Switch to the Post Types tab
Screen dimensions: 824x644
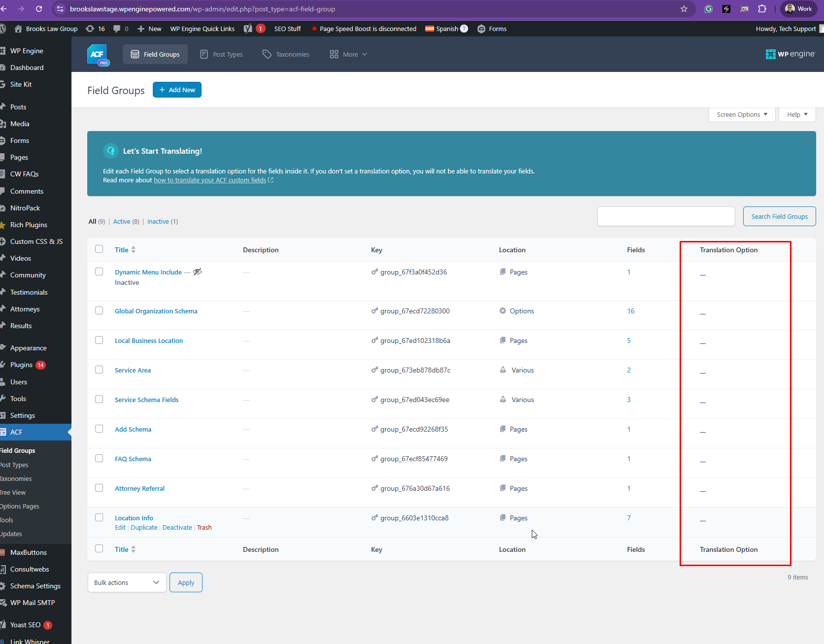point(221,54)
